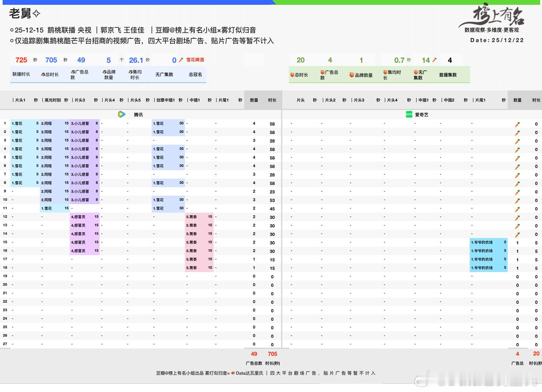
Task: Click the 数量 column header
Action: click(254, 100)
